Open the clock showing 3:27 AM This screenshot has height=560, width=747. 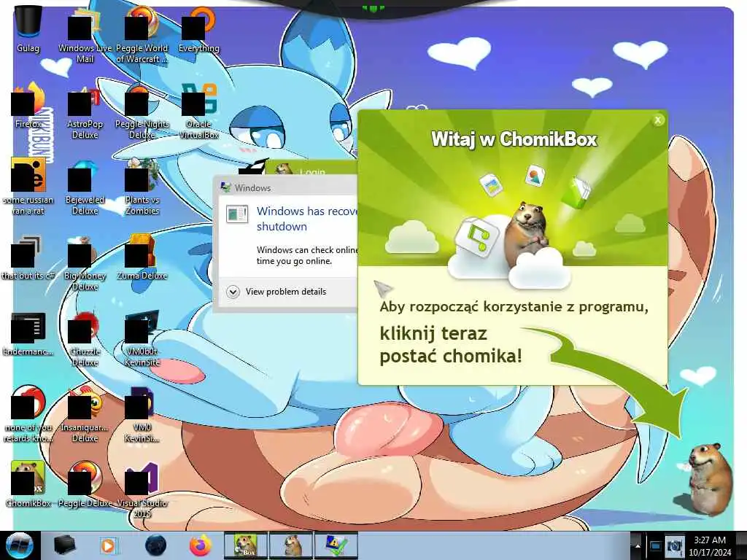coord(710,545)
